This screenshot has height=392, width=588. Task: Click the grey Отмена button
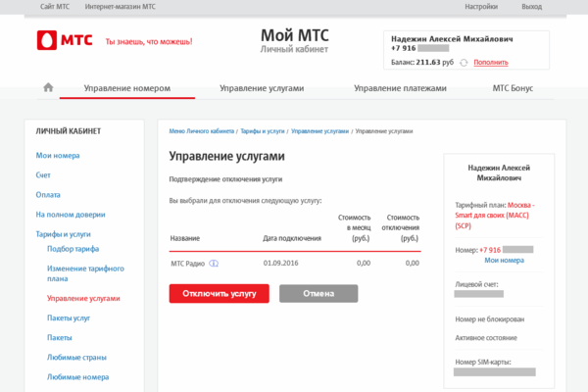point(318,293)
